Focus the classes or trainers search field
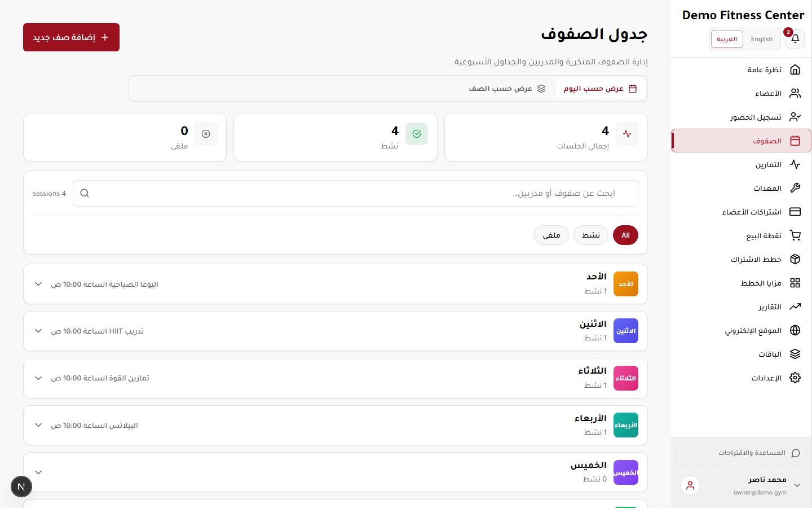Image resolution: width=812 pixels, height=508 pixels. [355, 193]
